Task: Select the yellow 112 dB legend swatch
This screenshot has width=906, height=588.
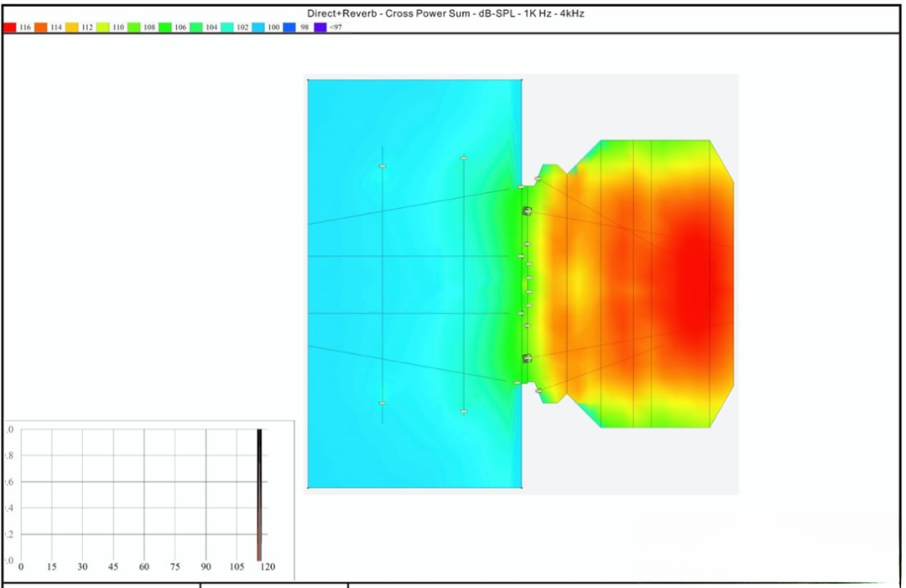Action: [x=72, y=28]
